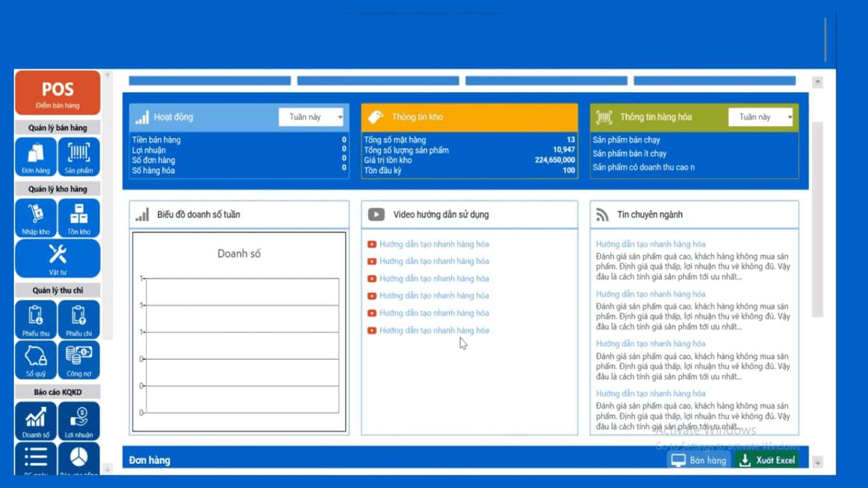Click the first Hướng dẫn video link
This screenshot has height=488, width=868.
click(x=434, y=244)
